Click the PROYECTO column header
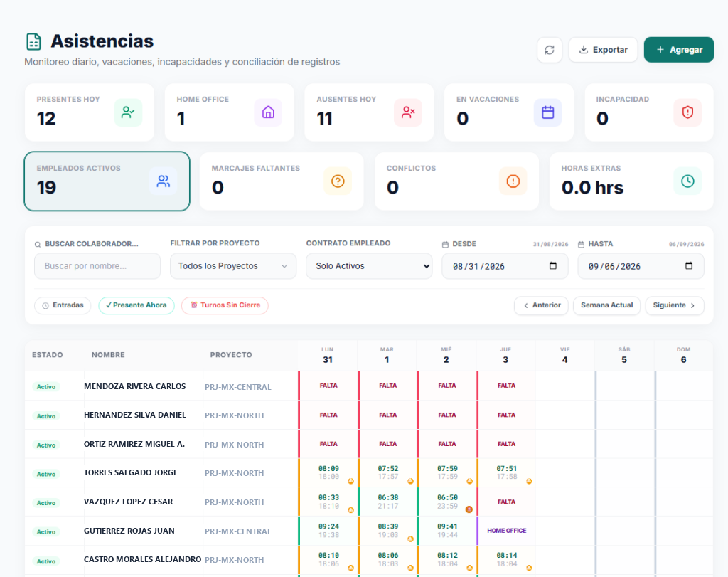The image size is (728, 577). tap(231, 355)
